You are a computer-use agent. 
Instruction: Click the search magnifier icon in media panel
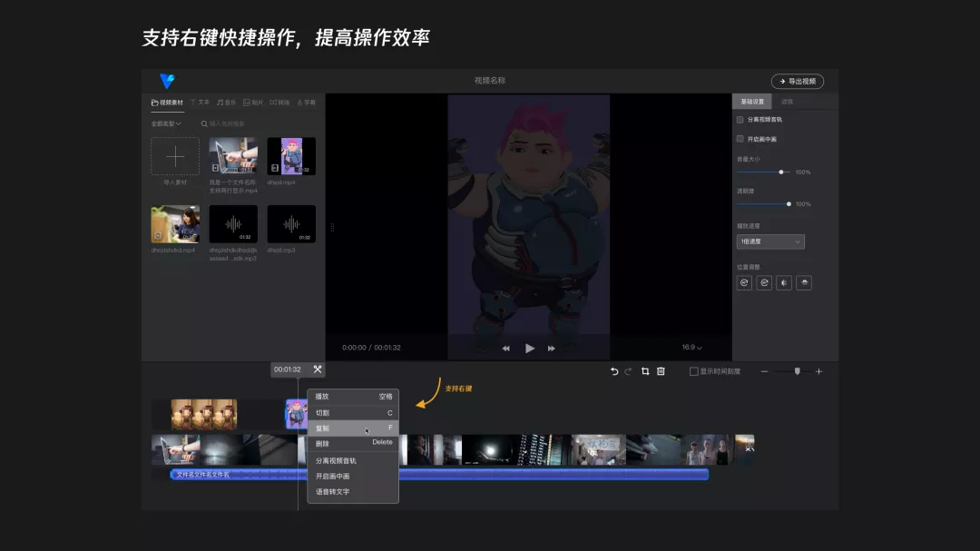[x=204, y=123]
